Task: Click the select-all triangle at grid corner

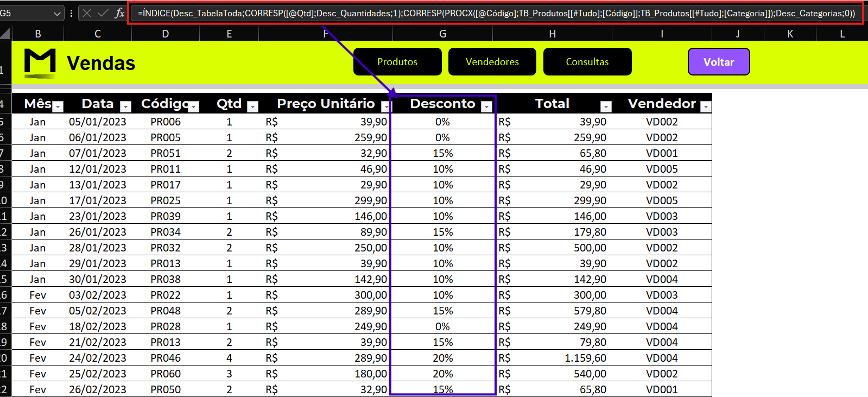Action: pyautogui.click(x=5, y=34)
